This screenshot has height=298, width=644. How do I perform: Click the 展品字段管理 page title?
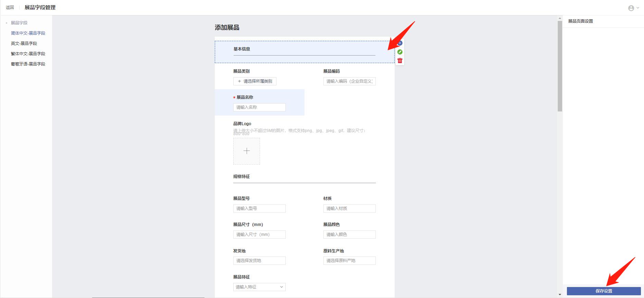(40, 8)
